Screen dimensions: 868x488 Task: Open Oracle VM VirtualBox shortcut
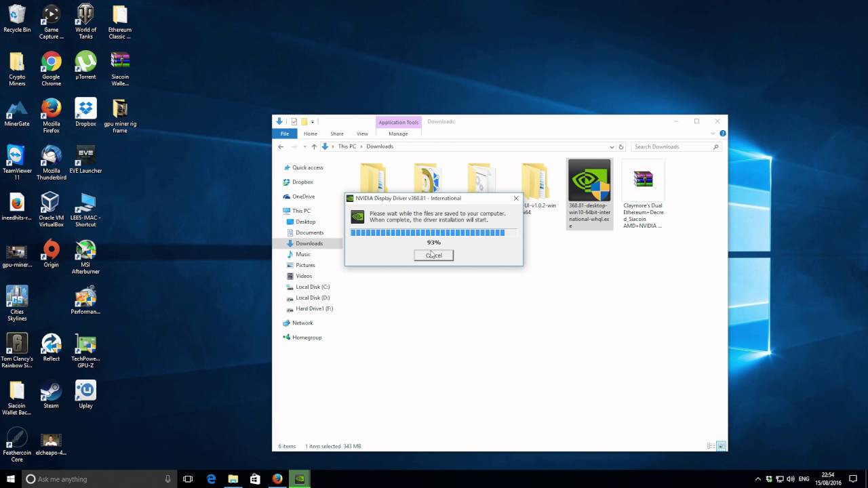click(51, 209)
